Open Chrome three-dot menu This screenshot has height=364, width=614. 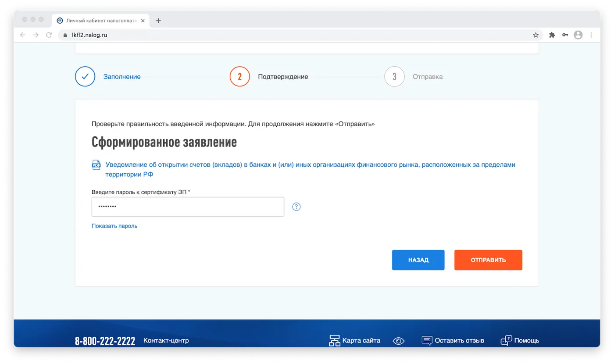(591, 35)
